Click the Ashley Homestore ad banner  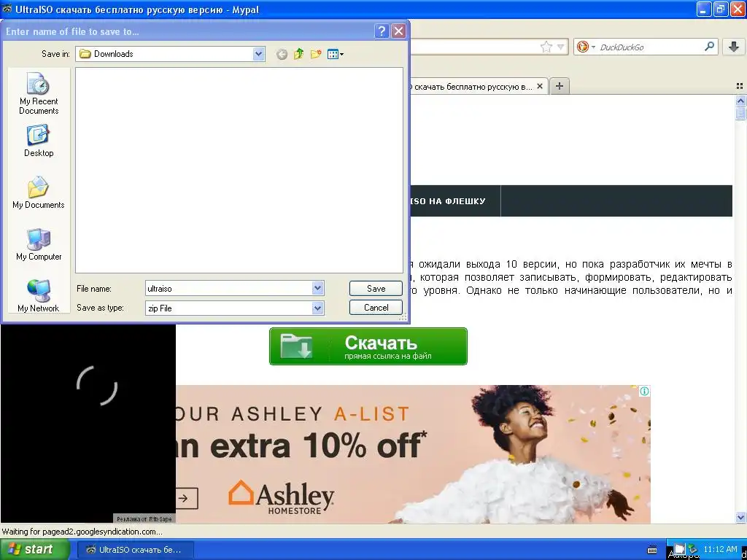tap(413, 454)
